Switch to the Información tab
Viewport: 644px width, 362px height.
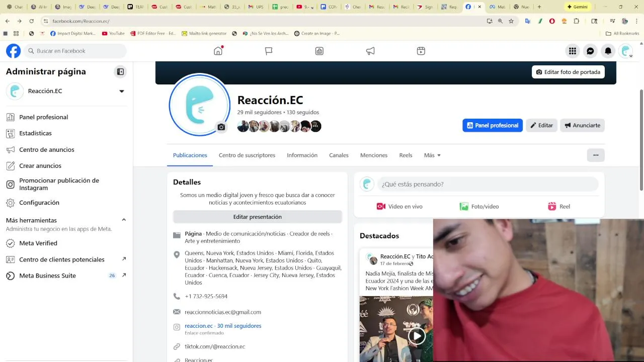[x=302, y=155]
